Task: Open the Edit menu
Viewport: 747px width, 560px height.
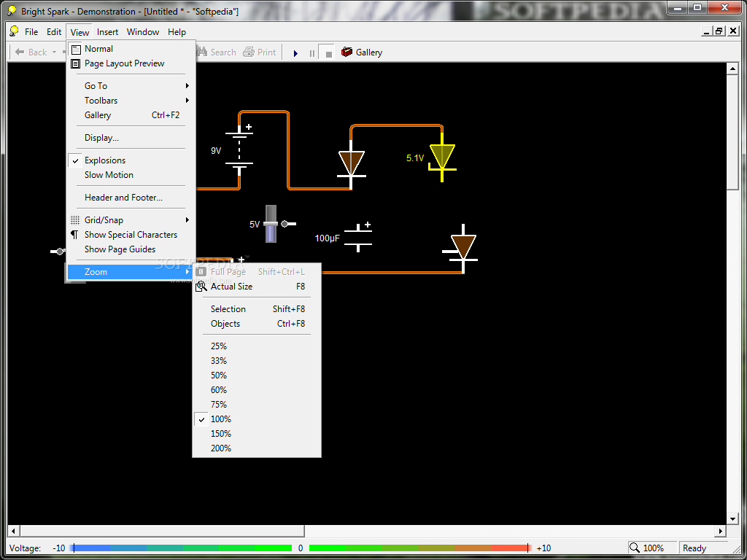Action: click(x=54, y=32)
